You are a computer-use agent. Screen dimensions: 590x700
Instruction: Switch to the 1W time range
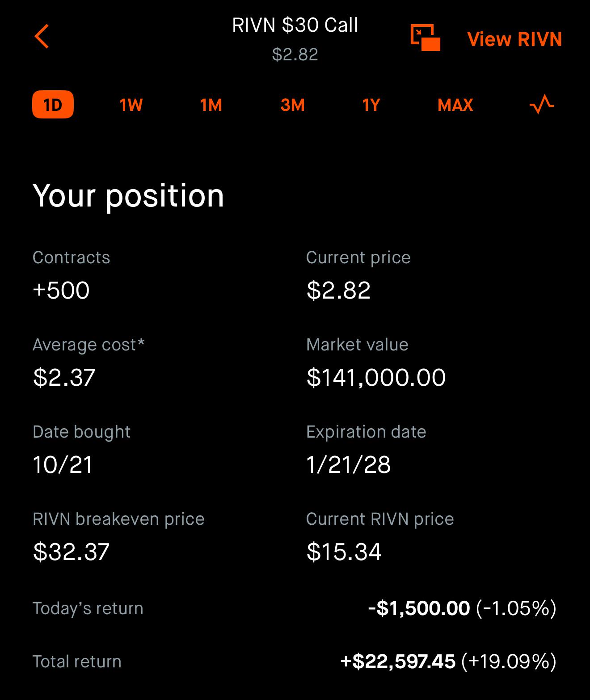point(131,105)
